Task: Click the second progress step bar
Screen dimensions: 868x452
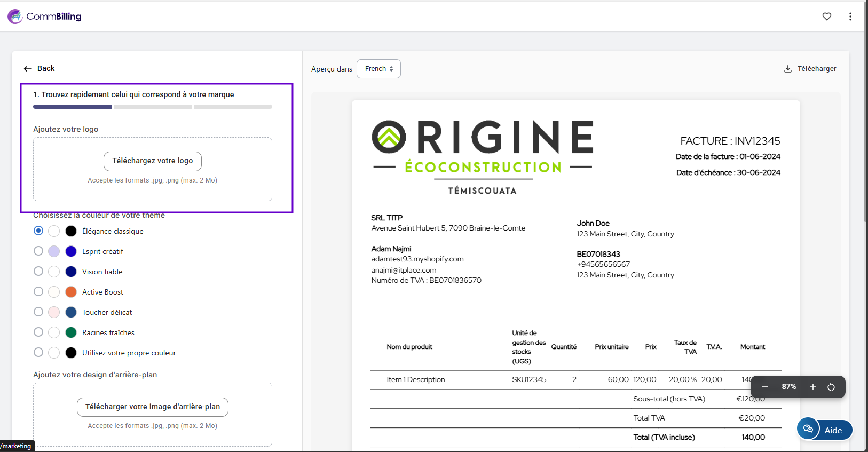Action: click(x=153, y=107)
